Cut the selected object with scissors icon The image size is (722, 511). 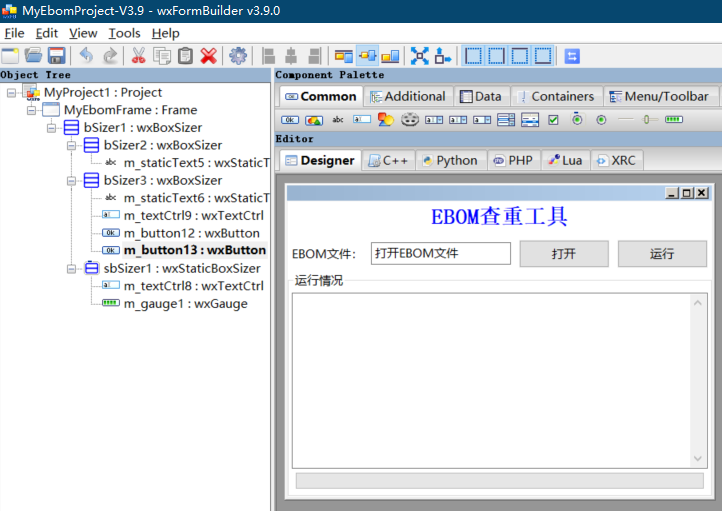(x=139, y=56)
